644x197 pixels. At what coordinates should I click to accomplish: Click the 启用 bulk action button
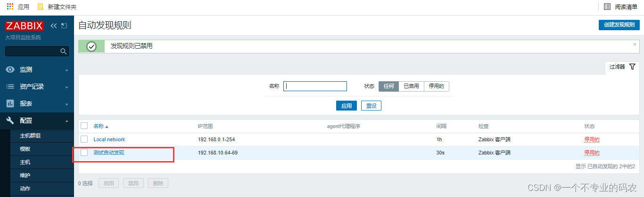click(x=108, y=183)
